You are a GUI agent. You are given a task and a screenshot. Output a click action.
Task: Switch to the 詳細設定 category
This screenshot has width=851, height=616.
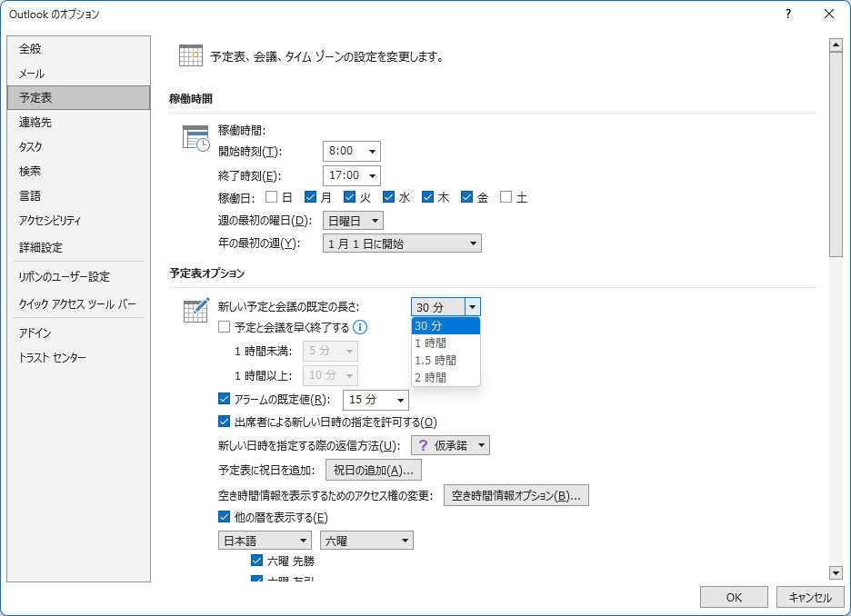[x=79, y=247]
